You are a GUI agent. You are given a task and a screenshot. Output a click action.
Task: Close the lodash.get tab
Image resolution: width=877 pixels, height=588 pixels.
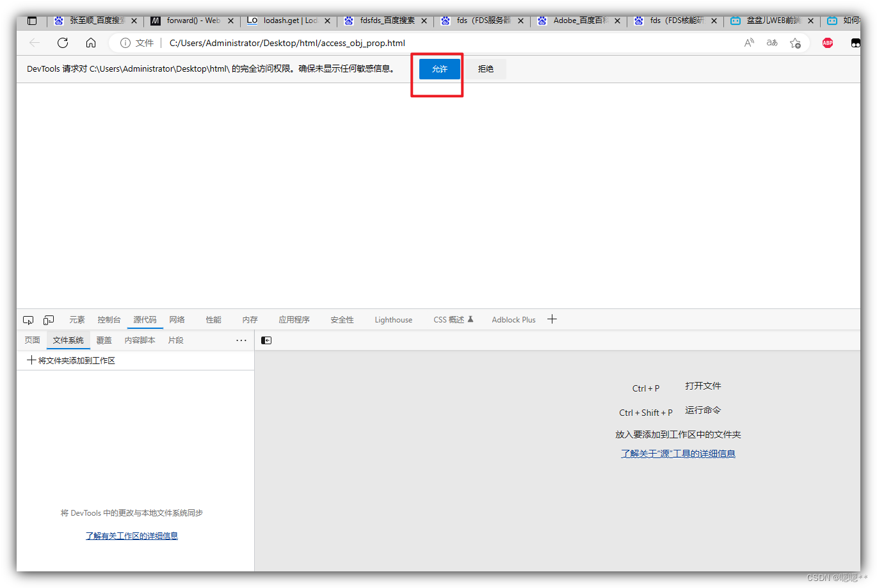(328, 20)
